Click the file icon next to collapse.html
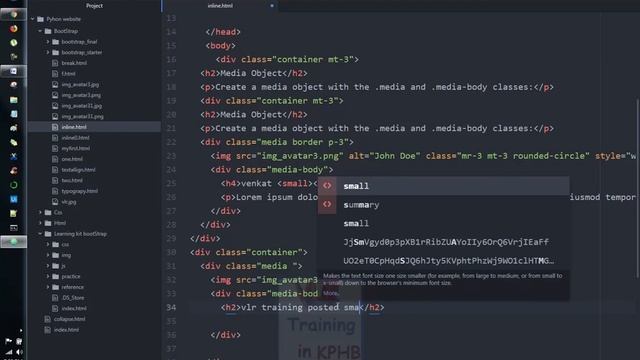 click(x=48, y=319)
